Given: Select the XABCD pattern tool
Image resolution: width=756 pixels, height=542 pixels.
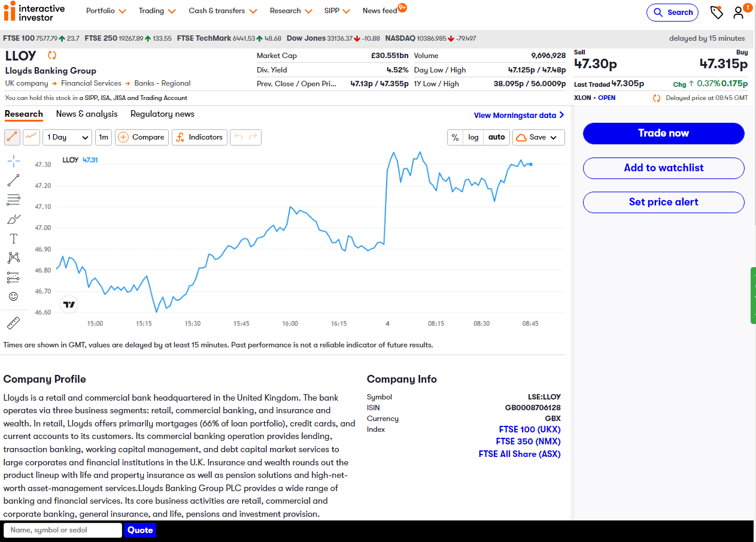Looking at the screenshot, I should click(x=12, y=257).
